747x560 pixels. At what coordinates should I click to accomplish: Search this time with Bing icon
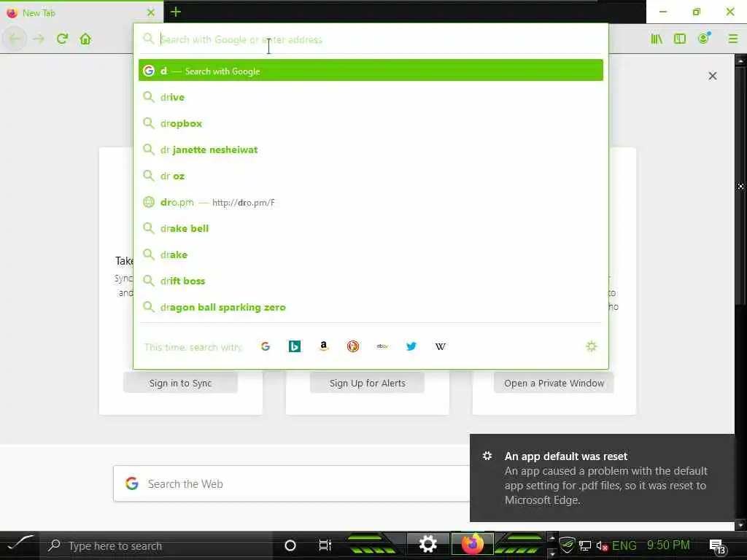click(x=295, y=346)
